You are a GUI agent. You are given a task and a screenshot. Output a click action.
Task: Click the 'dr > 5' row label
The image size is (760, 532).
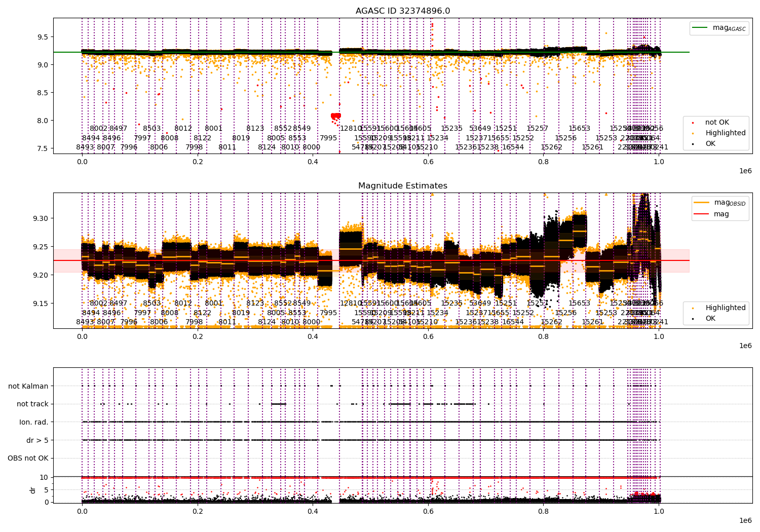click(x=37, y=440)
